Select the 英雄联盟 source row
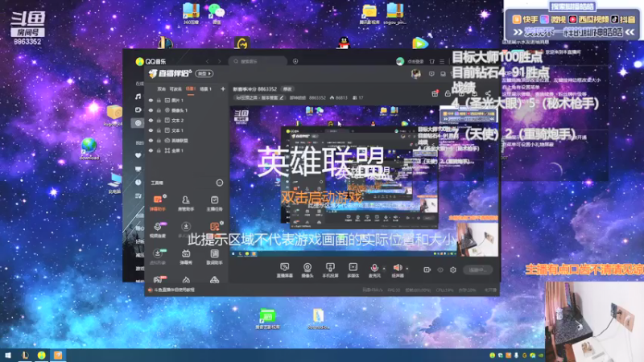Screen dimensions: 644x362 tap(187, 140)
